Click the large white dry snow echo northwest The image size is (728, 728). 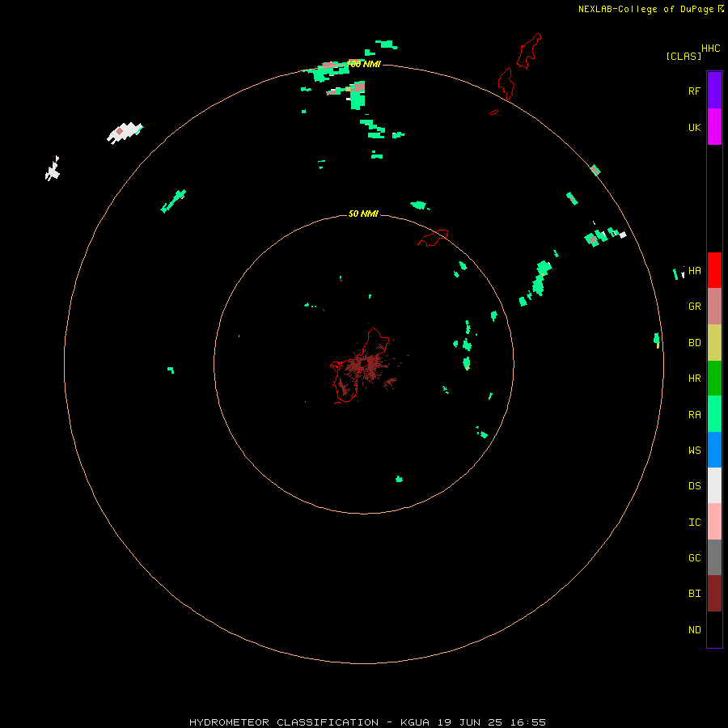click(125, 133)
